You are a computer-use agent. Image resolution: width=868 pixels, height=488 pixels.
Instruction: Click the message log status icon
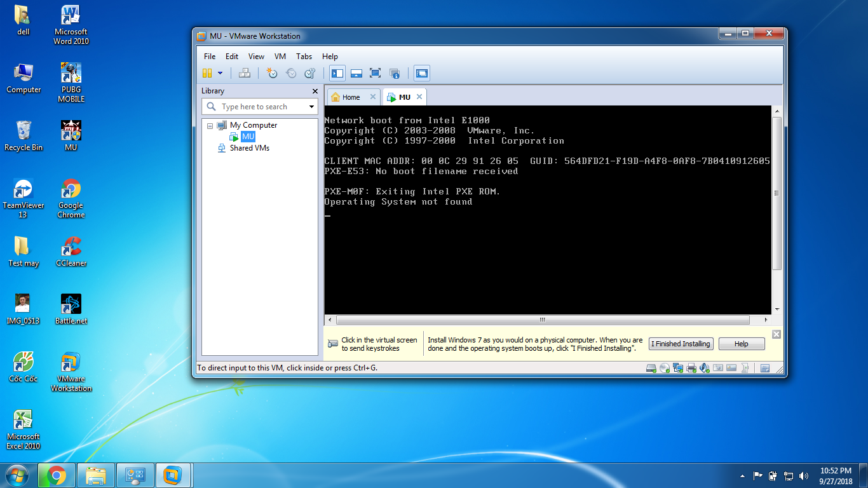(765, 368)
